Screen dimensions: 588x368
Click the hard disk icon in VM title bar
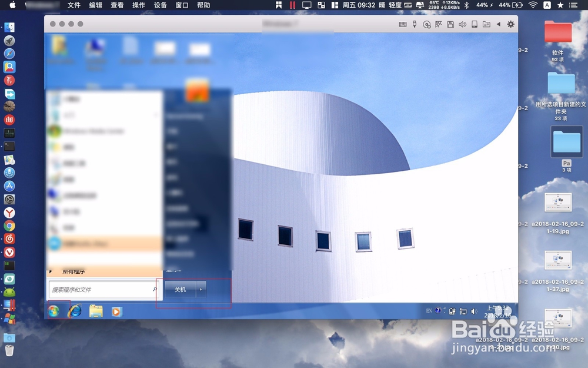(475, 24)
